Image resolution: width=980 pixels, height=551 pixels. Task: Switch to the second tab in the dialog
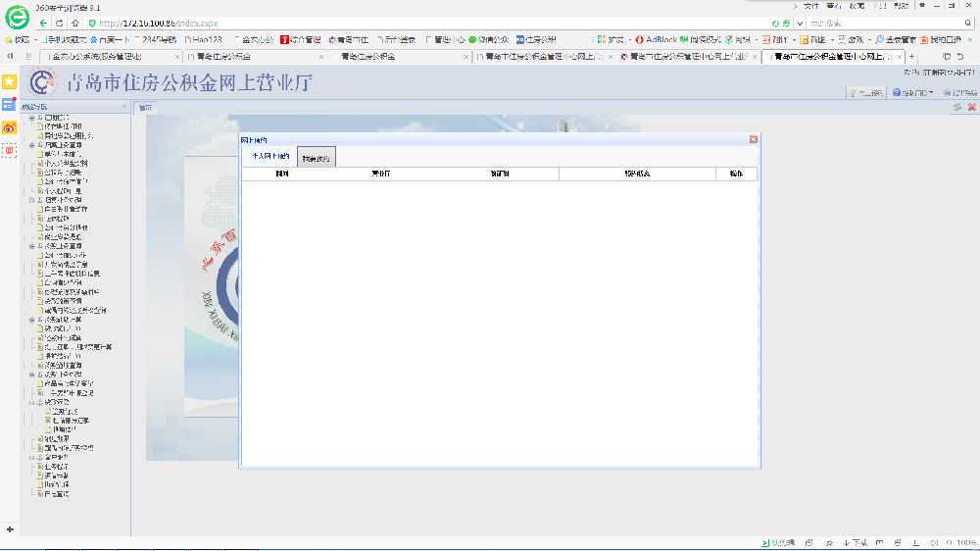[317, 158]
